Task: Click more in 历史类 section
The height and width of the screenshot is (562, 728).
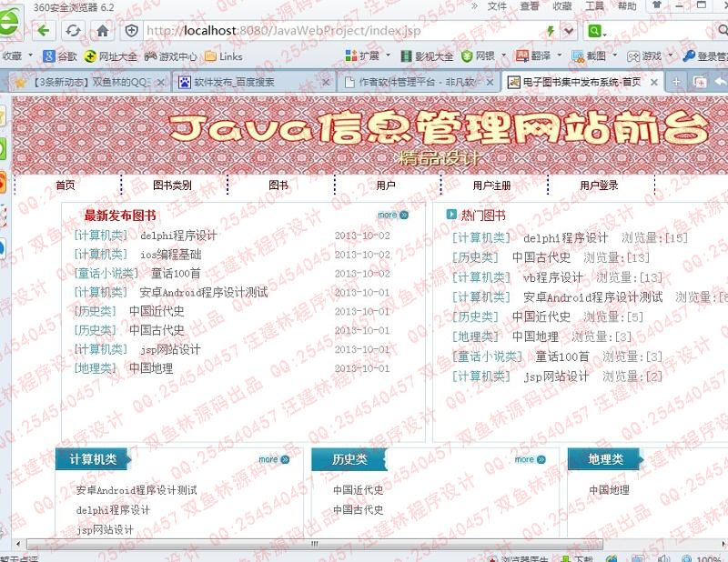Action: [x=531, y=459]
